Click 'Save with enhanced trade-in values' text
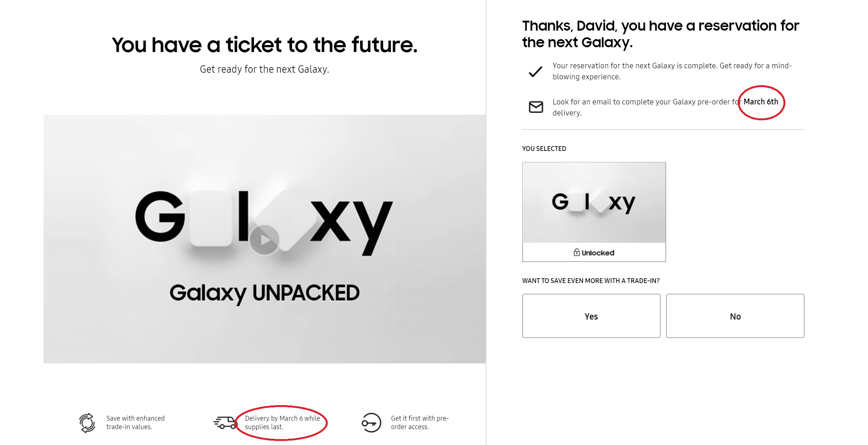Screen dimensions: 868x445 pos(135,422)
